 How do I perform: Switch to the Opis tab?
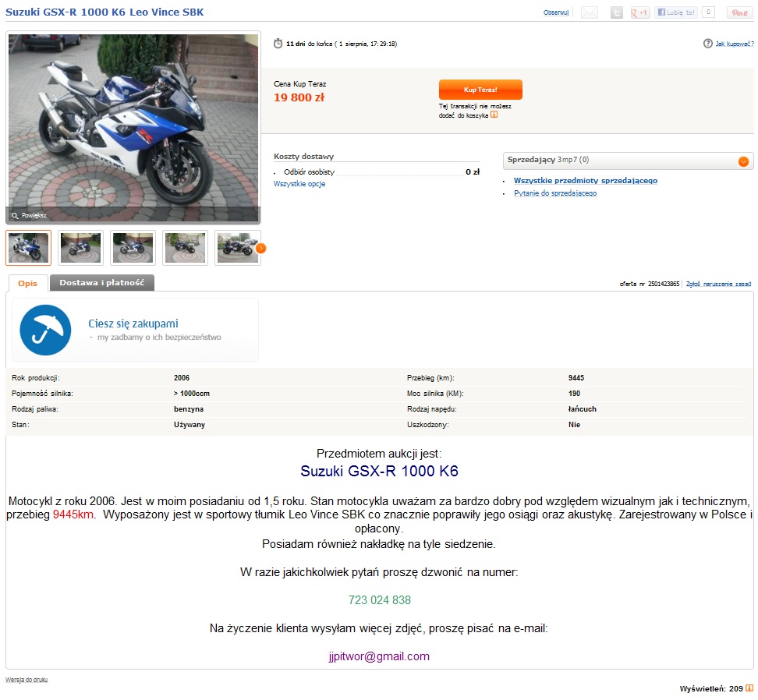27,283
